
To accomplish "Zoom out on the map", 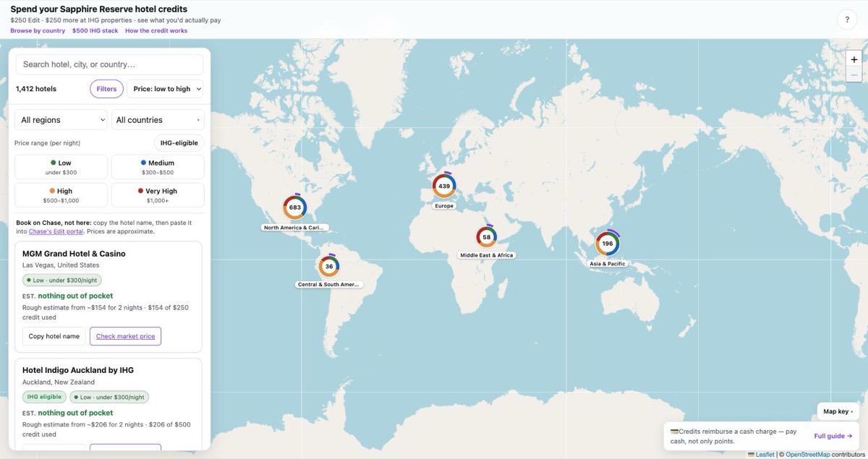I will click(854, 75).
